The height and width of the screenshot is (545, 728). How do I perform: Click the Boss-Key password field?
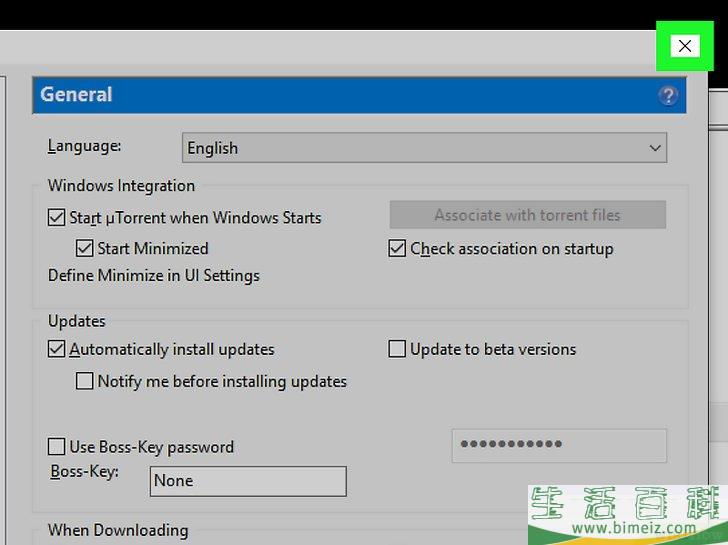click(x=559, y=446)
